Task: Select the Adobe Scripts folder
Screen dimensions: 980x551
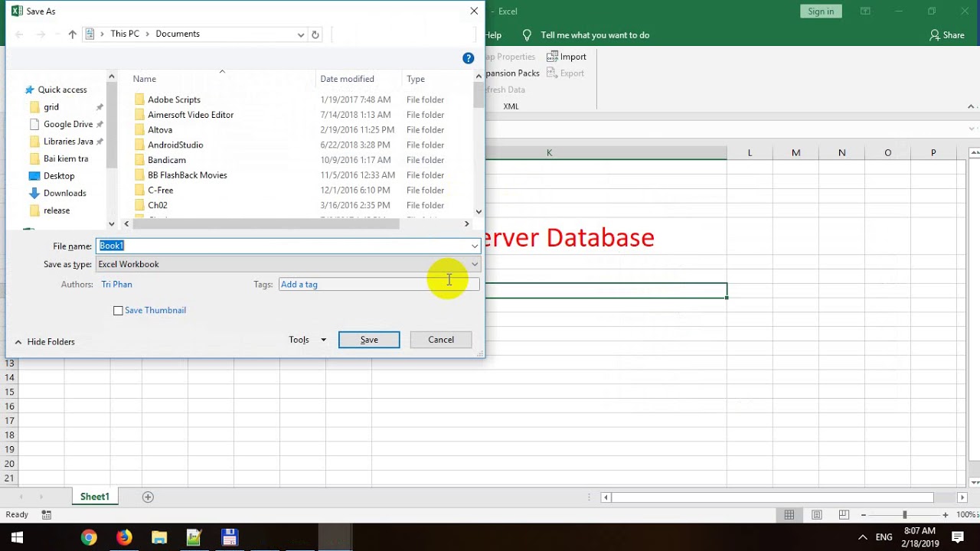Action: 174,99
